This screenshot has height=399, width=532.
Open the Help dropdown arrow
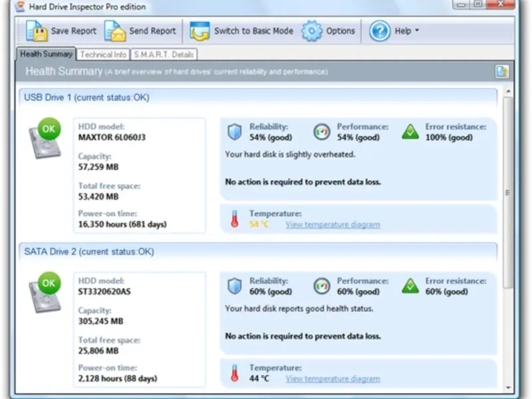[x=417, y=31]
